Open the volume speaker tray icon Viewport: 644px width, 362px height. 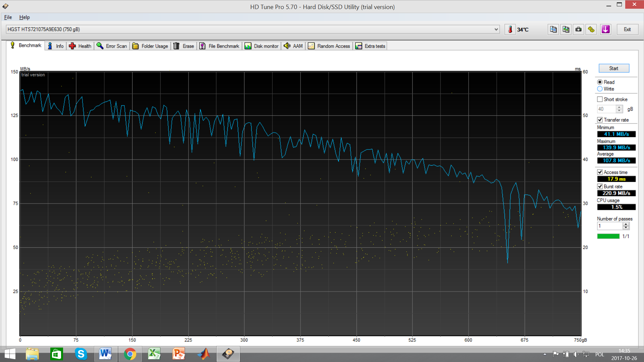point(576,354)
